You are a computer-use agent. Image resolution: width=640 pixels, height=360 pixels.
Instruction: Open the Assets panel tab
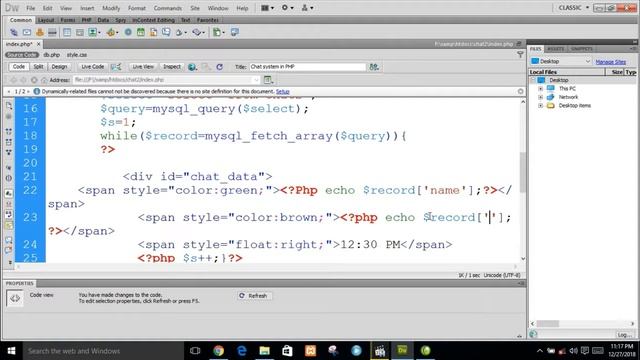(x=556, y=49)
